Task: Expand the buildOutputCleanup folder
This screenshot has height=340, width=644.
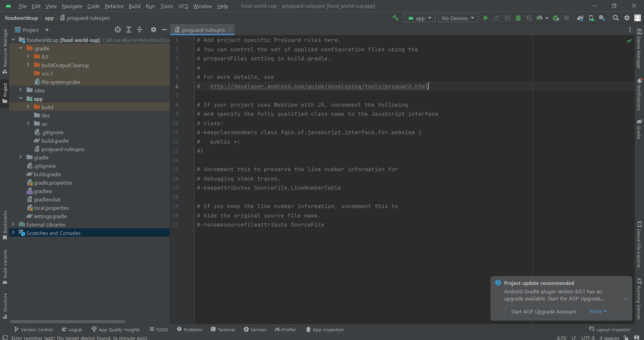Action: (29, 64)
